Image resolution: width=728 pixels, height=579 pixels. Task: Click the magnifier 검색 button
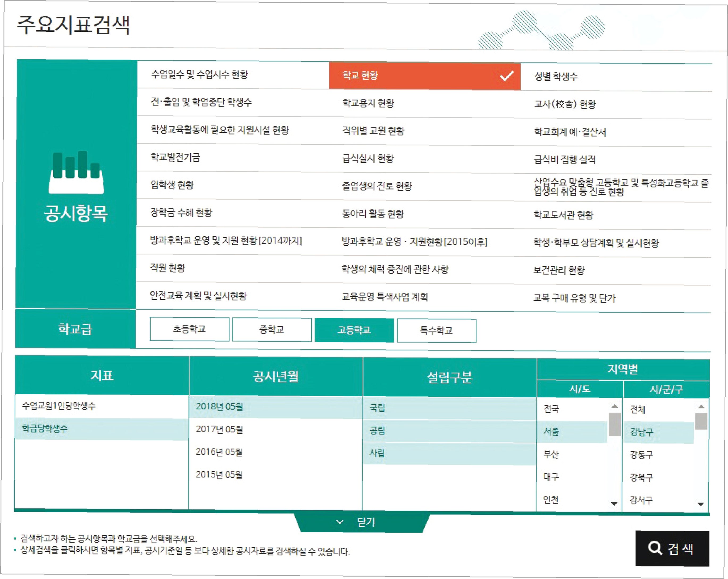(x=672, y=548)
